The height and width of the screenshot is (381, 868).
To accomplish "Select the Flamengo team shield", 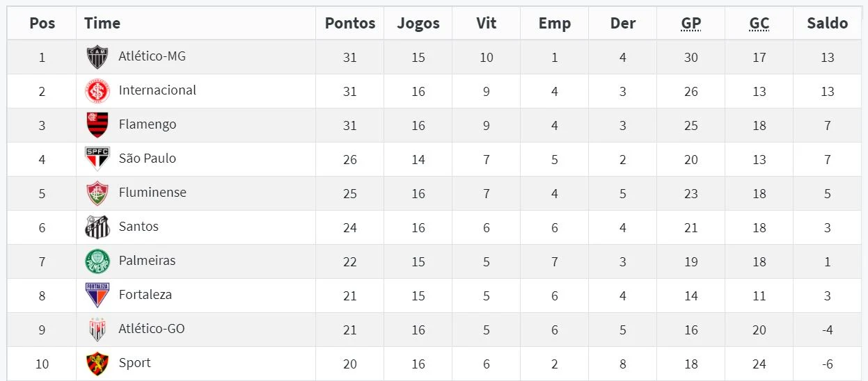I will (x=97, y=125).
